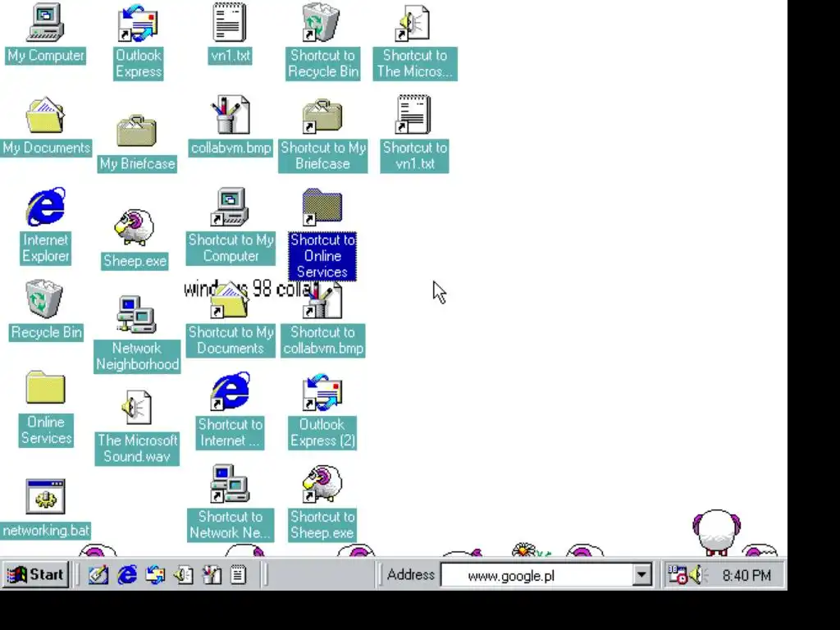Click Show Desktop in Quick Launch
Viewport: 840px width, 630px height.
(98, 575)
